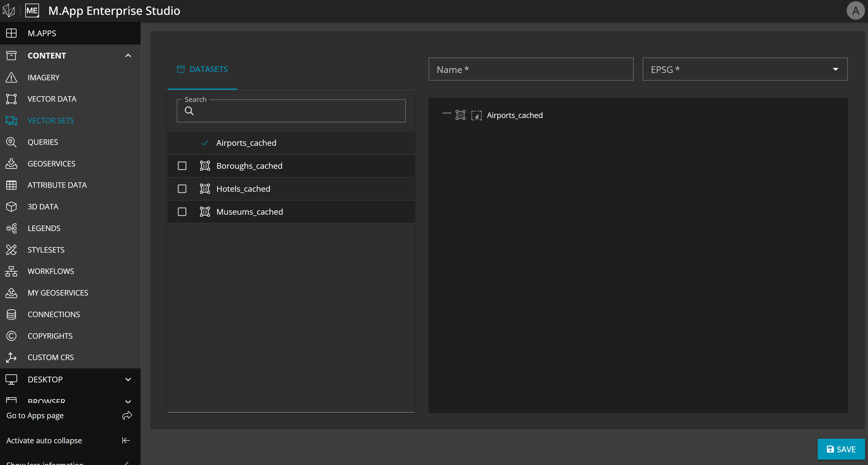This screenshot has width=868, height=465.
Task: Open 3D DATA page
Action: click(x=43, y=207)
